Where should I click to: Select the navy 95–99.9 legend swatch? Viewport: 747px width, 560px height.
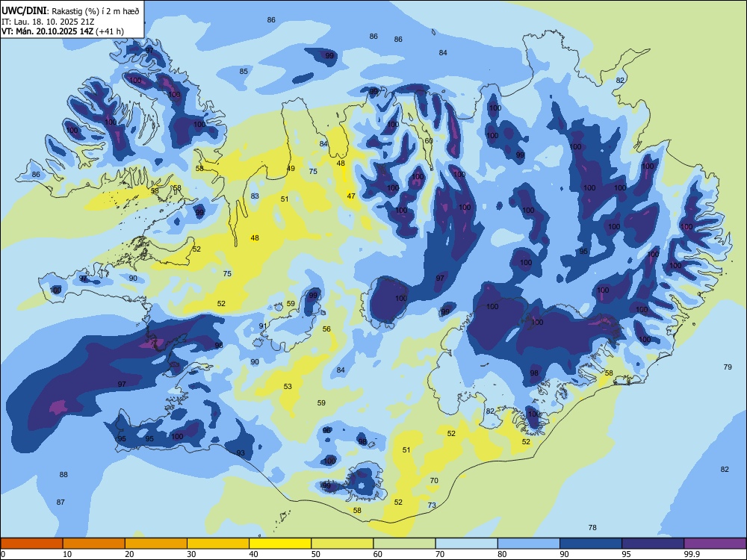click(x=653, y=544)
